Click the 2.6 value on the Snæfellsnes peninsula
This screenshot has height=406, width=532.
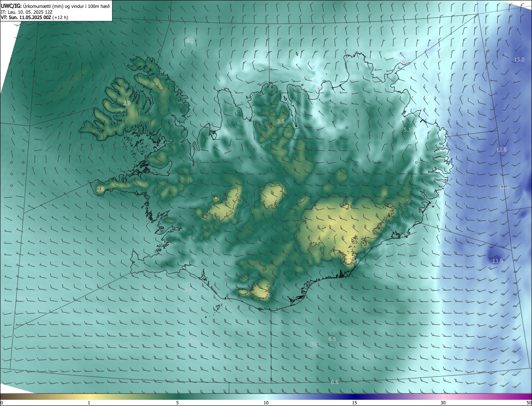click(101, 189)
